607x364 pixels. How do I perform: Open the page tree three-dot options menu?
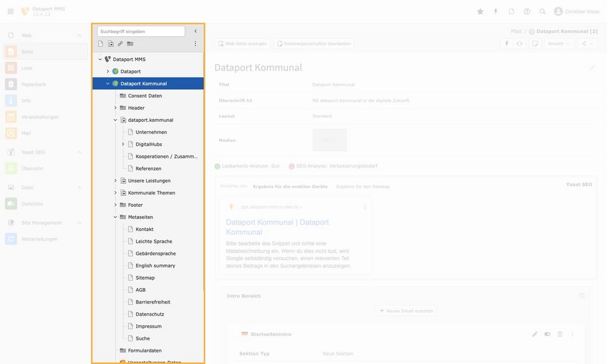[195, 44]
